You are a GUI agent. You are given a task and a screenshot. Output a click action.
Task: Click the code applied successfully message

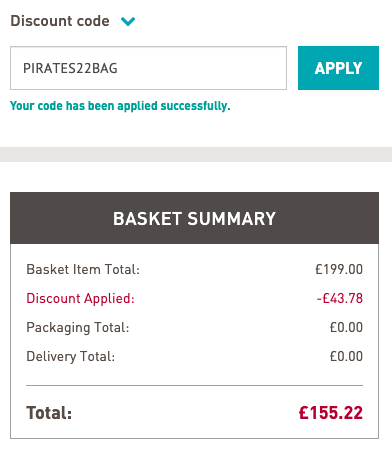120,106
